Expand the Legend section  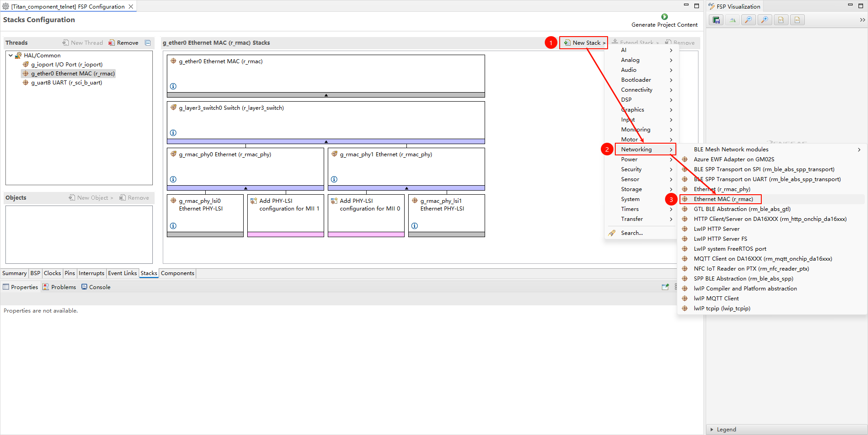712,430
